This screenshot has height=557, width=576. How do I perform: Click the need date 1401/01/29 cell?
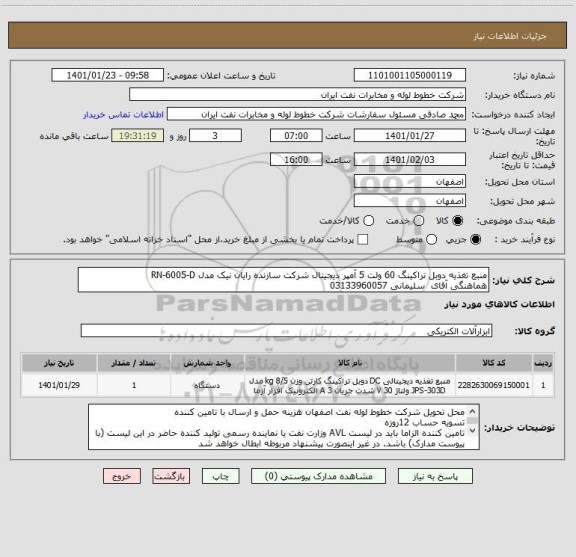(59, 385)
